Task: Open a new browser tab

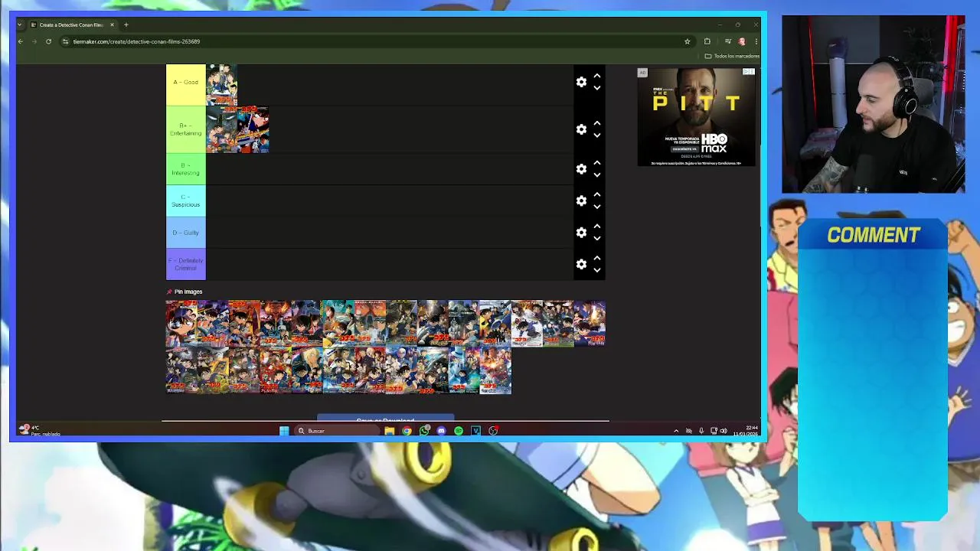Action: pos(126,24)
